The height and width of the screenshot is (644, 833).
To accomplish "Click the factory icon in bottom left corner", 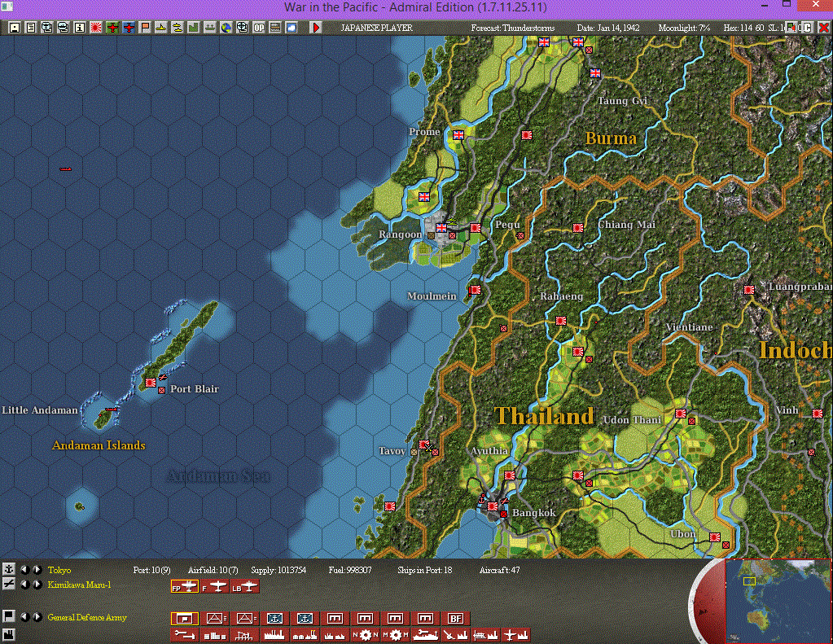I will pos(8,634).
